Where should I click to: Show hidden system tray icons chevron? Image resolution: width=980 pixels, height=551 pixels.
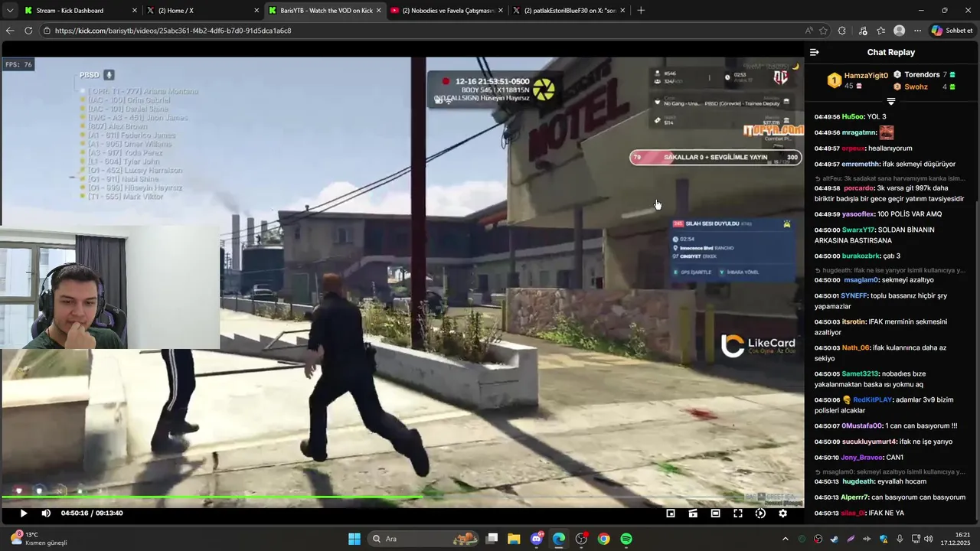[786, 539]
